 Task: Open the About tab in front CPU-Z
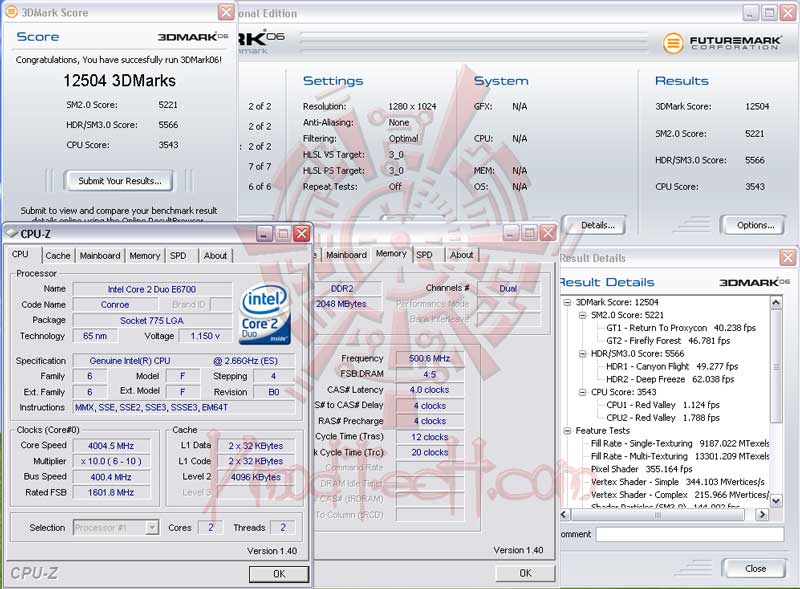click(x=215, y=255)
